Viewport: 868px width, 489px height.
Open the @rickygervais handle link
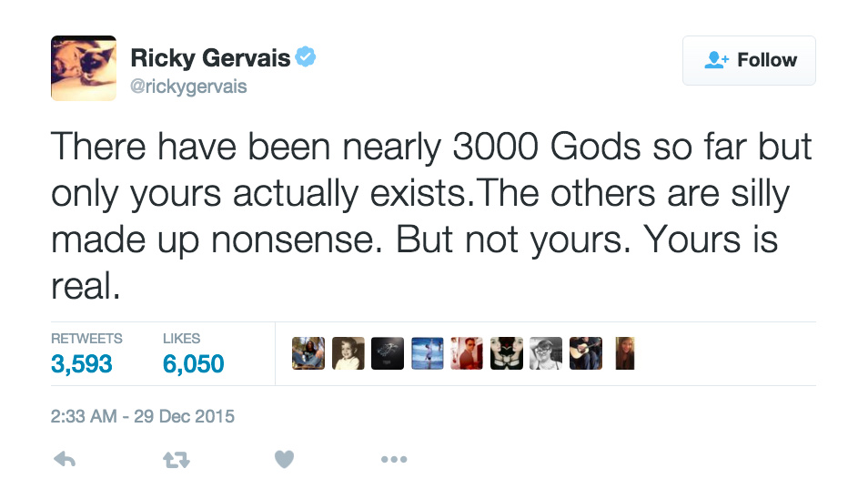pyautogui.click(x=188, y=87)
